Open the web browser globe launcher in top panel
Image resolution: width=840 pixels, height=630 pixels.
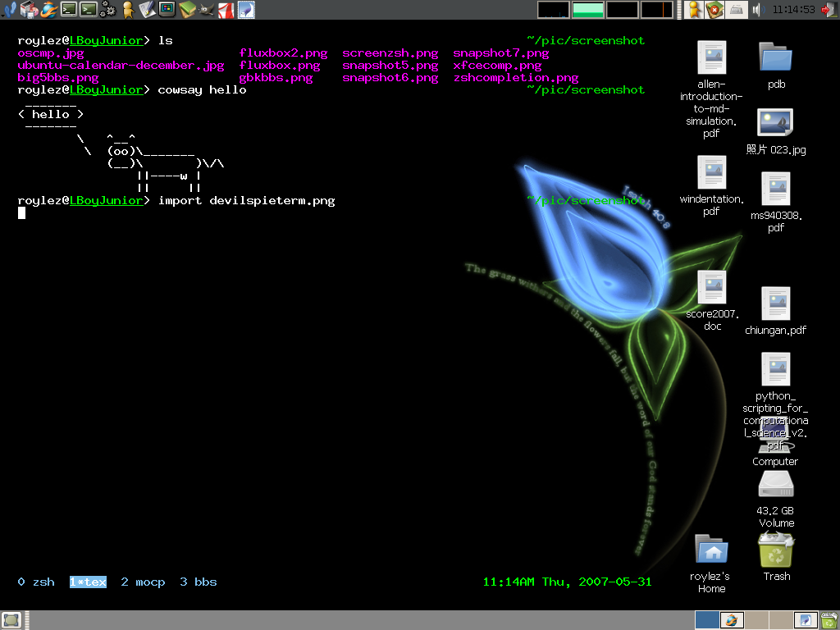click(48, 10)
